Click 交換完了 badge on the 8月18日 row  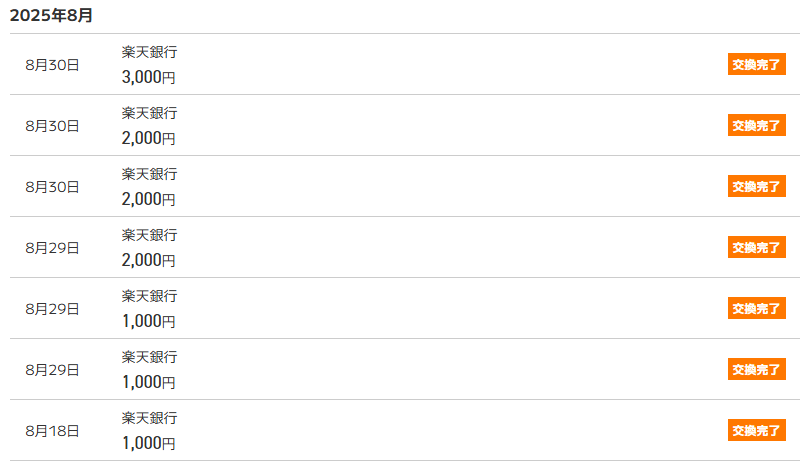[x=756, y=431]
